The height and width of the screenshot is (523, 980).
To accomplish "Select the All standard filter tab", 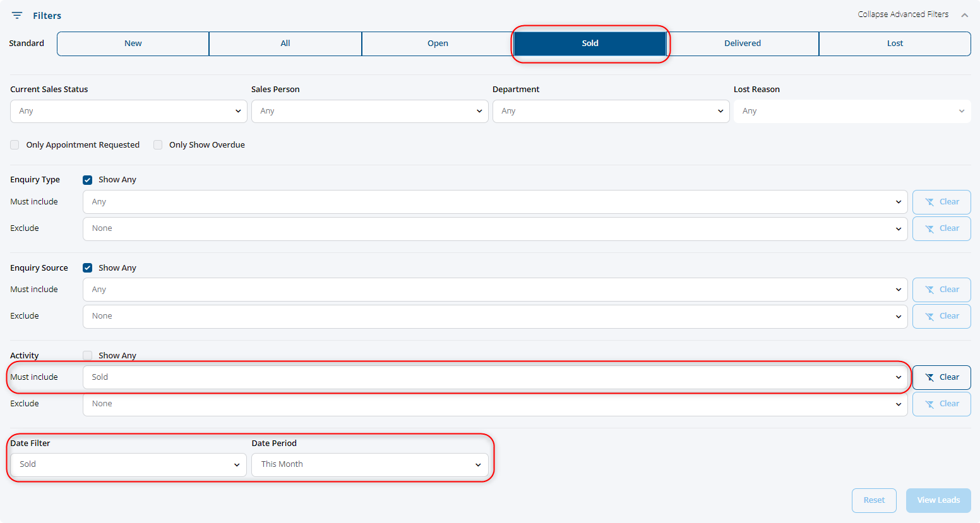I will 285,44.
